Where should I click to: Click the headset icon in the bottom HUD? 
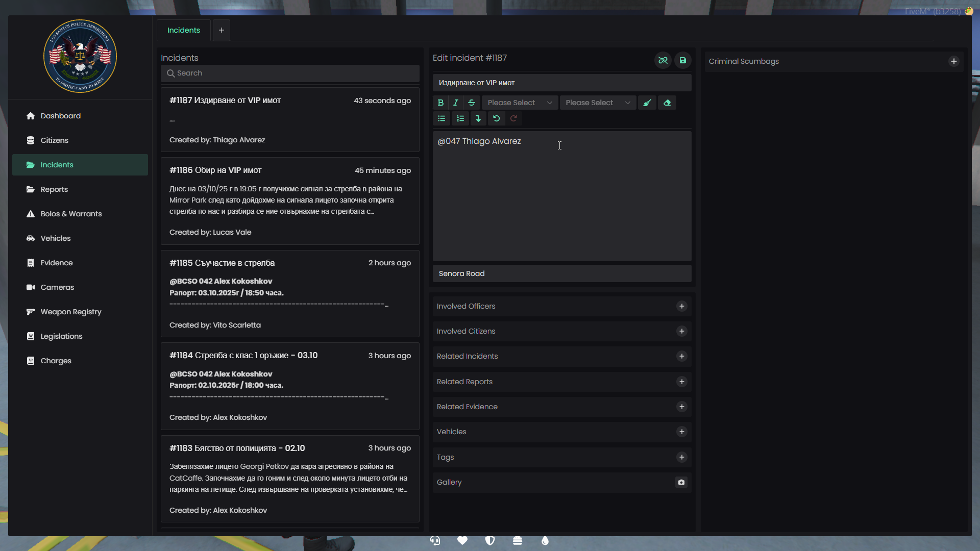coord(435,541)
